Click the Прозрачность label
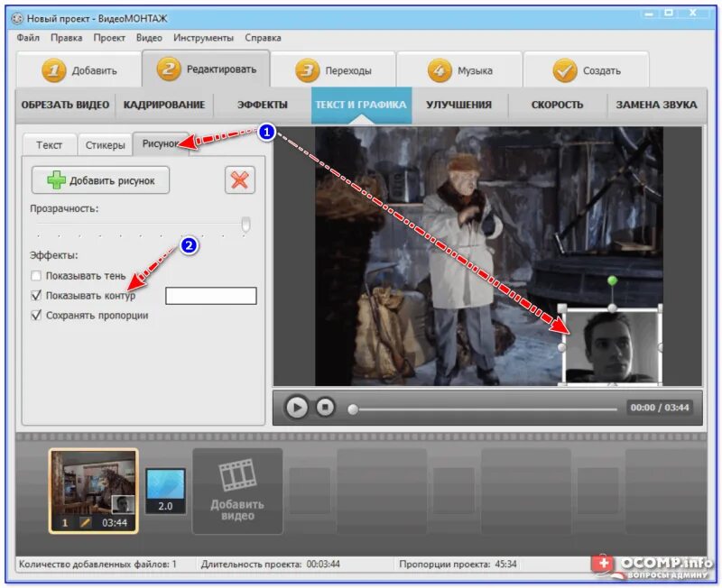Image resolution: width=722 pixels, height=588 pixels. 64,208
